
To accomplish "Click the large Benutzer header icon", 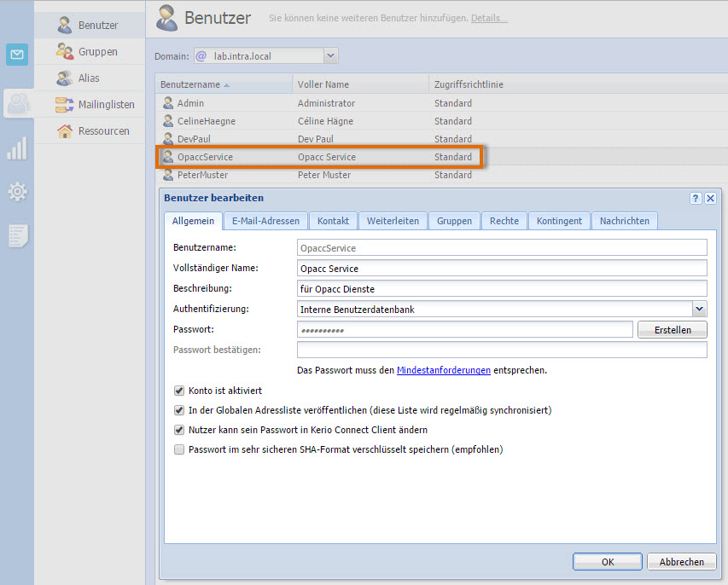I will tap(166, 18).
